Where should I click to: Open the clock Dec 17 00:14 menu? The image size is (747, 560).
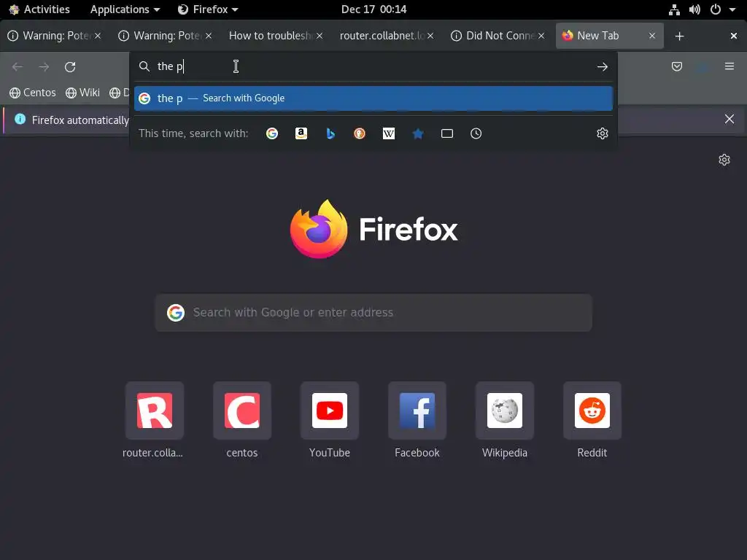click(x=373, y=9)
